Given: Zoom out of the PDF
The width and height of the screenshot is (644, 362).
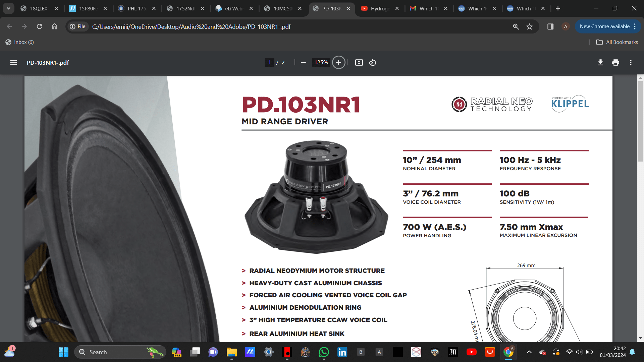Looking at the screenshot, I should click(303, 63).
